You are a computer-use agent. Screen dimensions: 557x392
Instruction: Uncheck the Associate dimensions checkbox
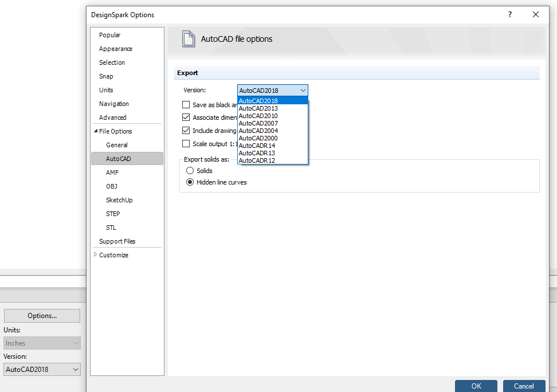point(186,117)
